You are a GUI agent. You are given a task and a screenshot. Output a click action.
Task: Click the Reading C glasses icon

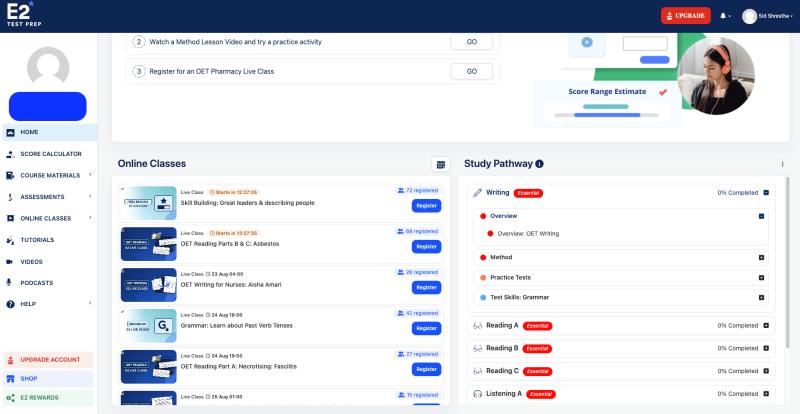coord(478,371)
